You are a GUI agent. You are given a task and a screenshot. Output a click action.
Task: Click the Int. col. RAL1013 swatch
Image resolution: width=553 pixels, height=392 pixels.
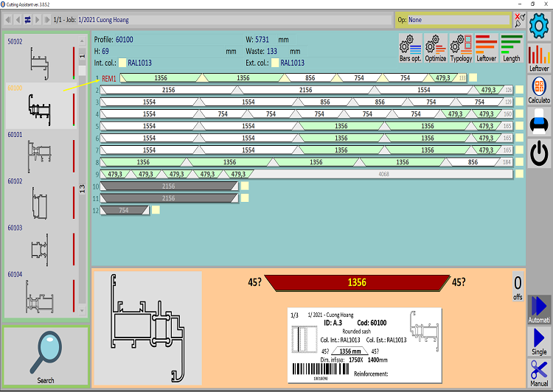pos(122,63)
